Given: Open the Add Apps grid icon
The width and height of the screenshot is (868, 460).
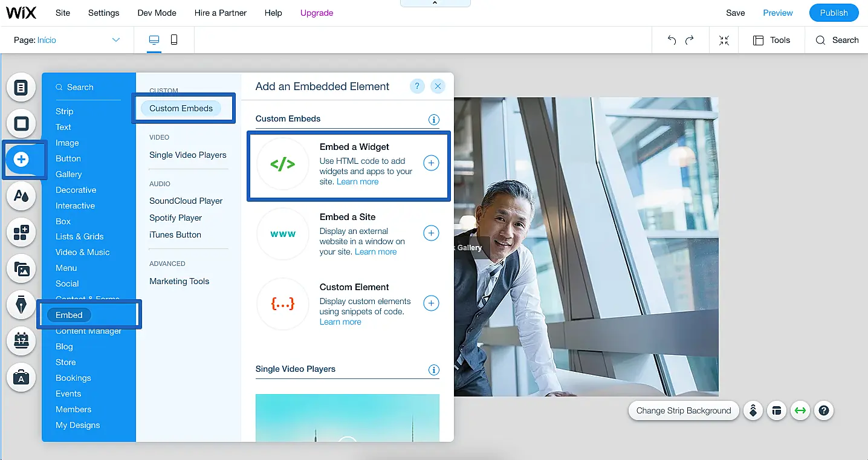Looking at the screenshot, I should 21,233.
